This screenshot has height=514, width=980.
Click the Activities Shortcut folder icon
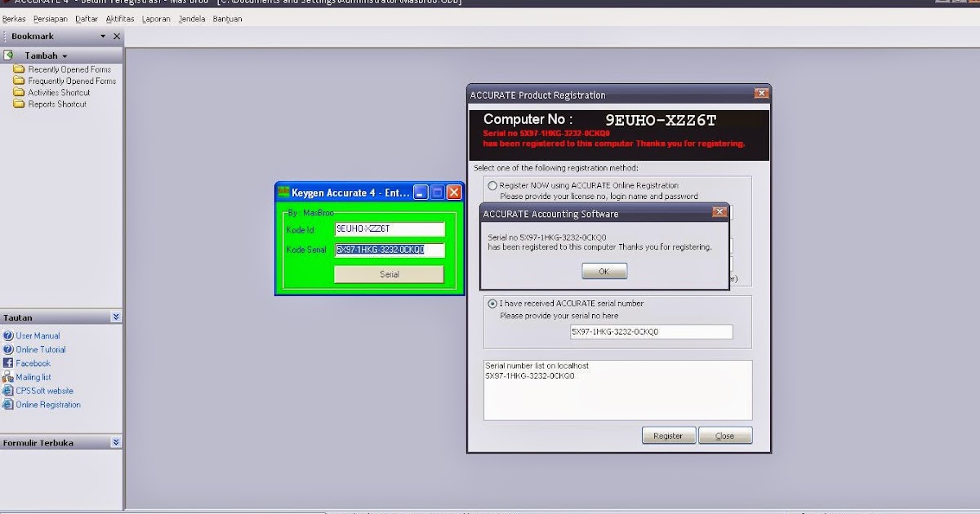(x=19, y=92)
